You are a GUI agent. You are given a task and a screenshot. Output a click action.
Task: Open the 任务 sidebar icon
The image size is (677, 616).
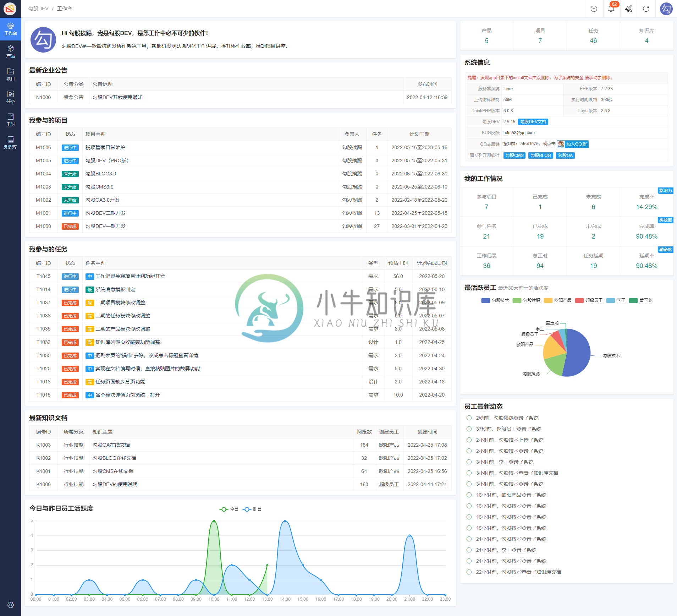11,97
